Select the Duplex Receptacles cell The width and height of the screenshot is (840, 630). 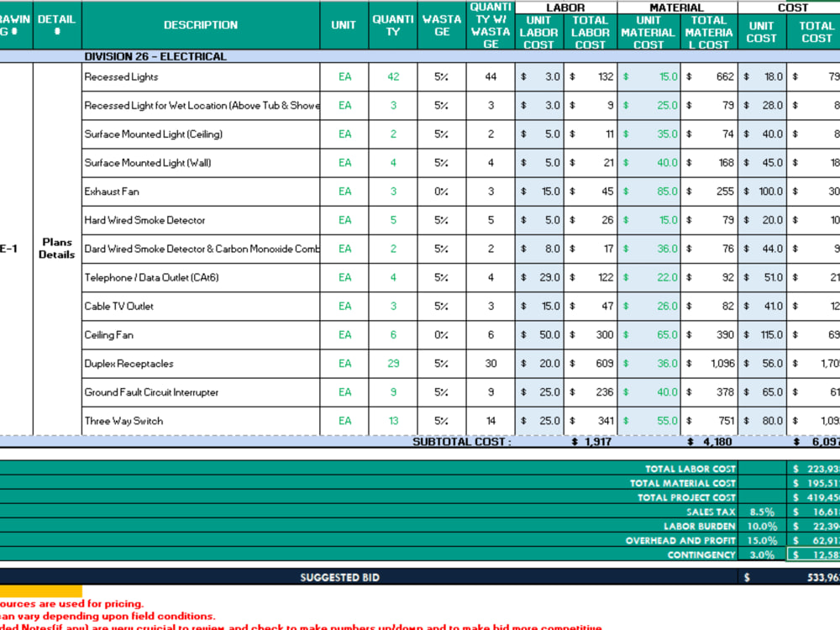(x=201, y=363)
